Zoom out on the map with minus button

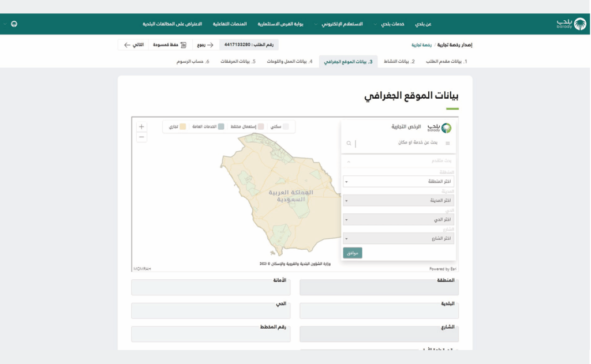tap(141, 137)
